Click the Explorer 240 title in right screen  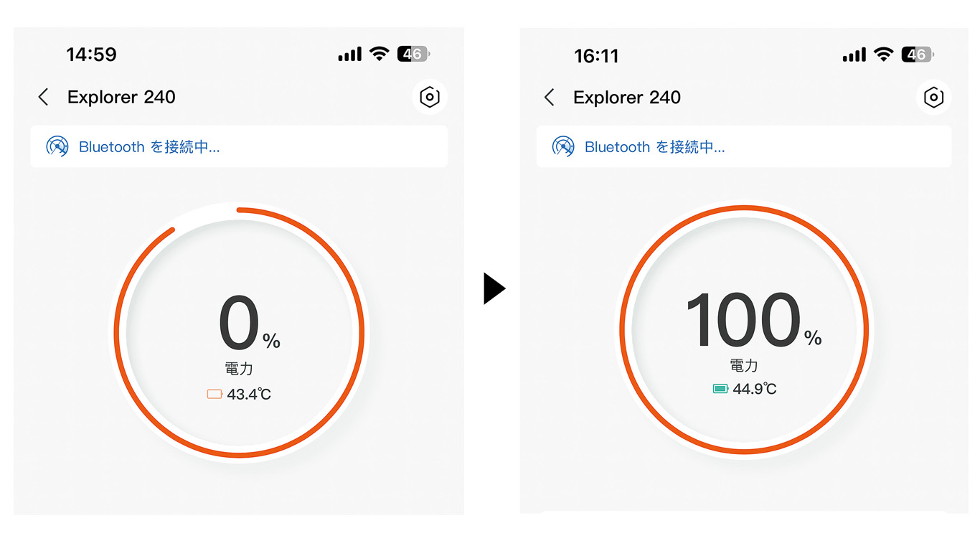[x=627, y=98]
